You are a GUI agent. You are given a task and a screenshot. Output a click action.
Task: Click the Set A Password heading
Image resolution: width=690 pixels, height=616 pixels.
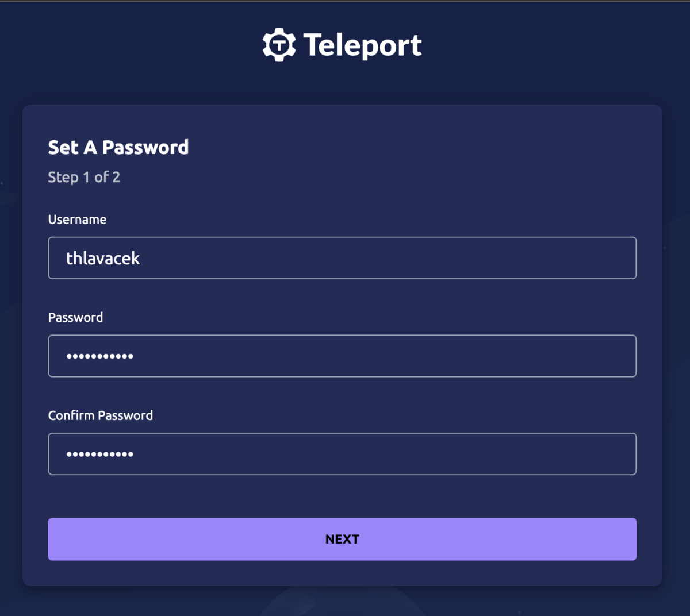[x=118, y=147]
